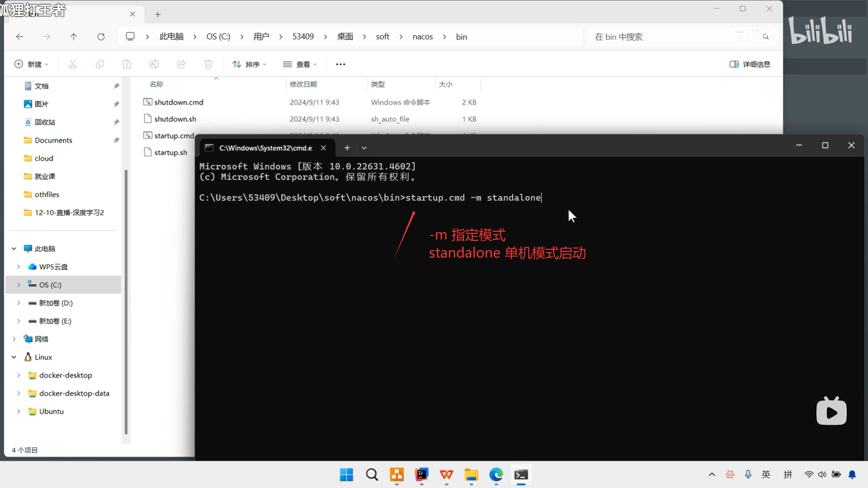Open the 新建 new item menu
This screenshot has width=868, height=488.
pyautogui.click(x=31, y=64)
